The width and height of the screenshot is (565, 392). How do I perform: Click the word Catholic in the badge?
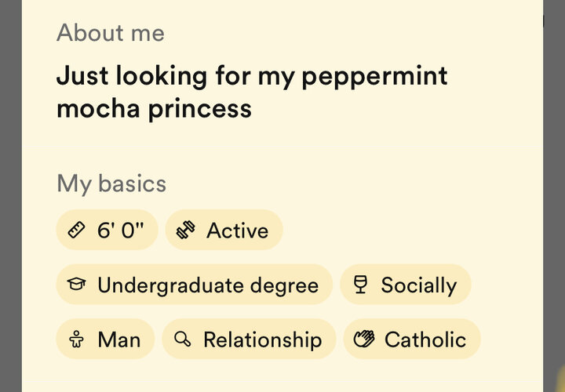point(425,339)
